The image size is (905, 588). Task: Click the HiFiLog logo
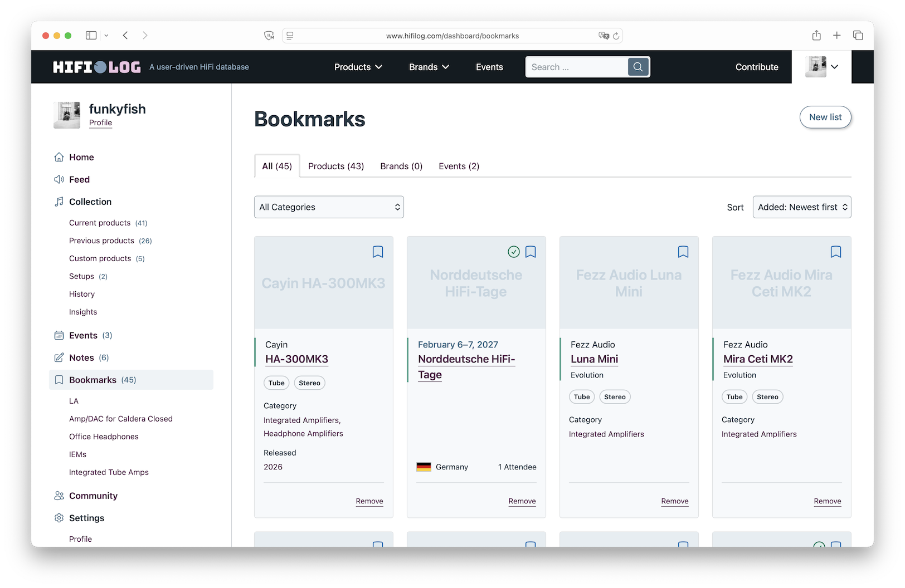point(96,67)
